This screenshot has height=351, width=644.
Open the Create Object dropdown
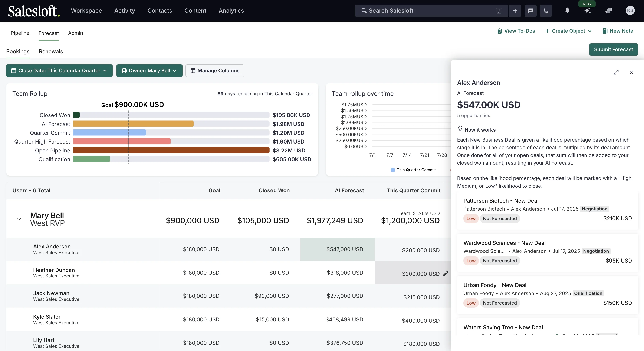point(568,31)
